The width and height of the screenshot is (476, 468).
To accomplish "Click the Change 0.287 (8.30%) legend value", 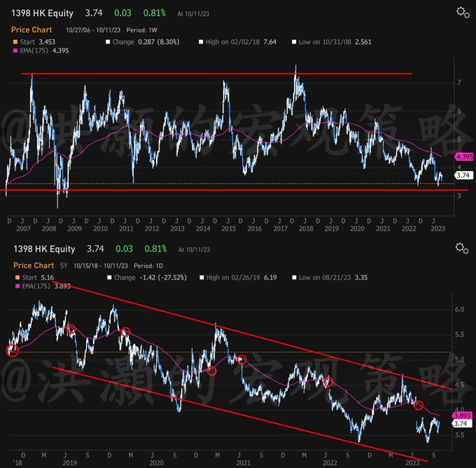I will tap(146, 42).
